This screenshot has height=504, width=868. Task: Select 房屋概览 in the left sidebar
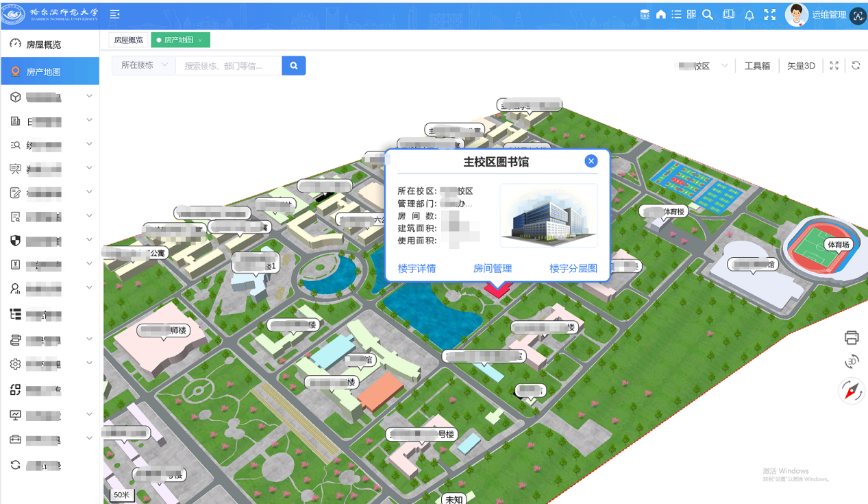click(44, 45)
